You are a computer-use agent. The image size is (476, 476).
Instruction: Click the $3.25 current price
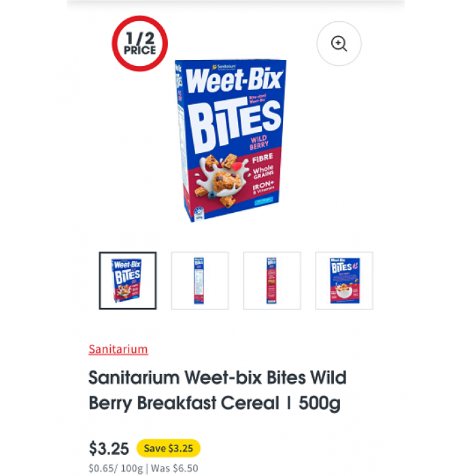[109, 449]
